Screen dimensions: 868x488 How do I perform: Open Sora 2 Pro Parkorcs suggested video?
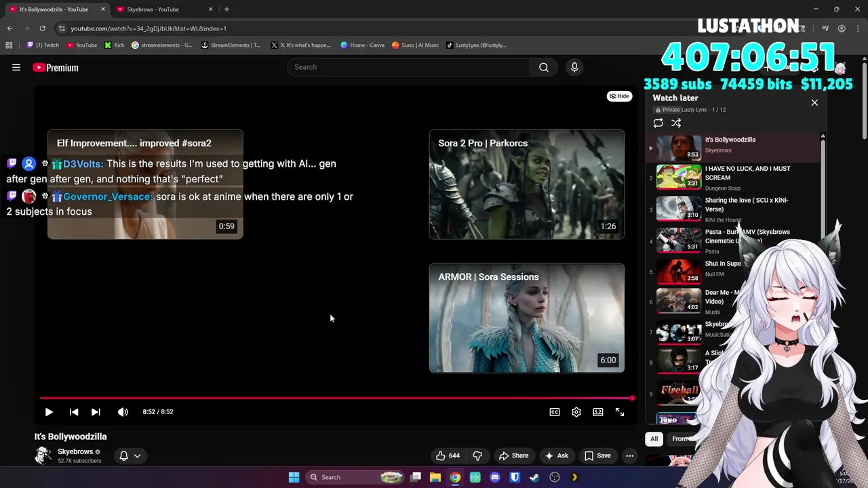tap(527, 184)
